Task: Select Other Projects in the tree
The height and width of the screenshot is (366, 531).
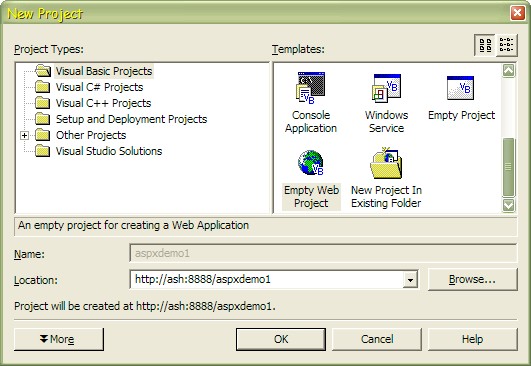Action: 91,135
